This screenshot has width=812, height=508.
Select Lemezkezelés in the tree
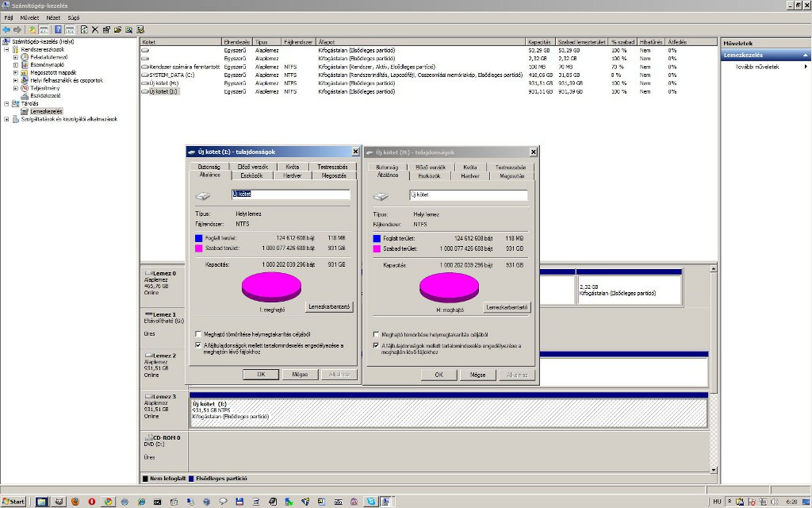(x=45, y=111)
